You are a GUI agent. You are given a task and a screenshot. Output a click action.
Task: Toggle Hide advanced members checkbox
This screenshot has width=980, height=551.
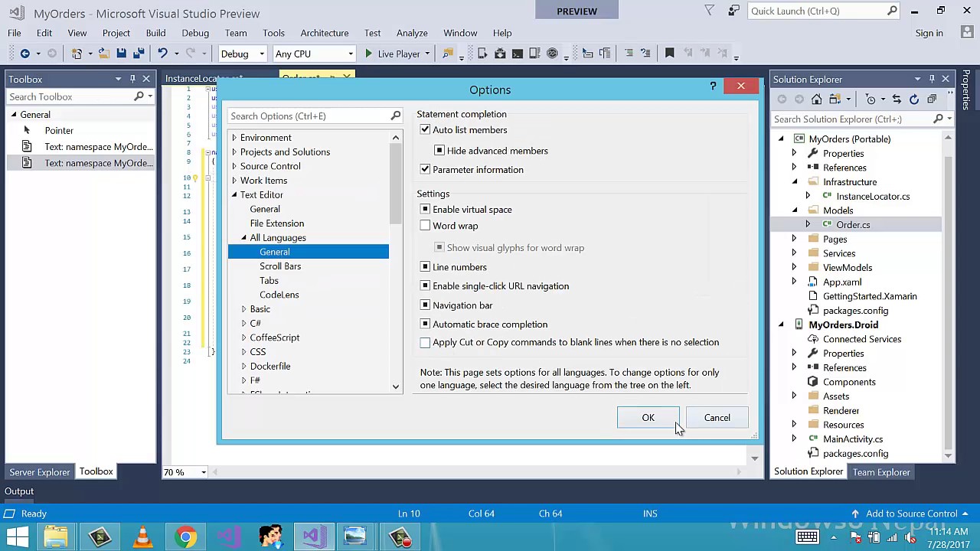[439, 151]
